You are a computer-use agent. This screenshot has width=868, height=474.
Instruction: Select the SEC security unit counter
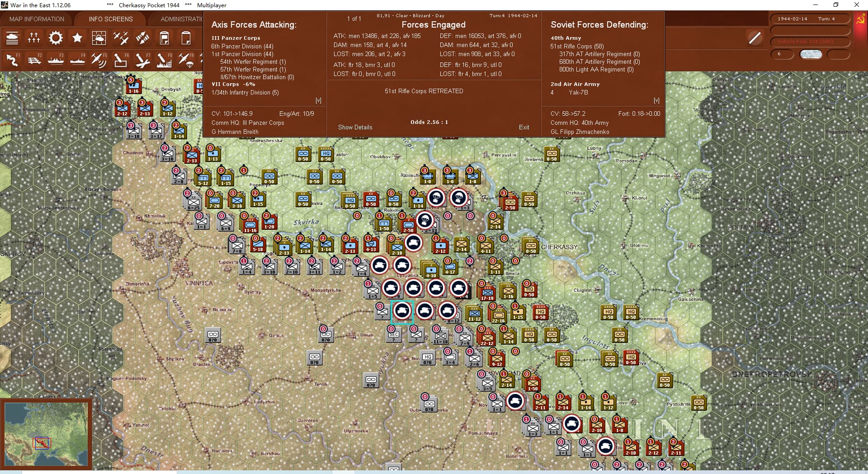tap(394, 335)
